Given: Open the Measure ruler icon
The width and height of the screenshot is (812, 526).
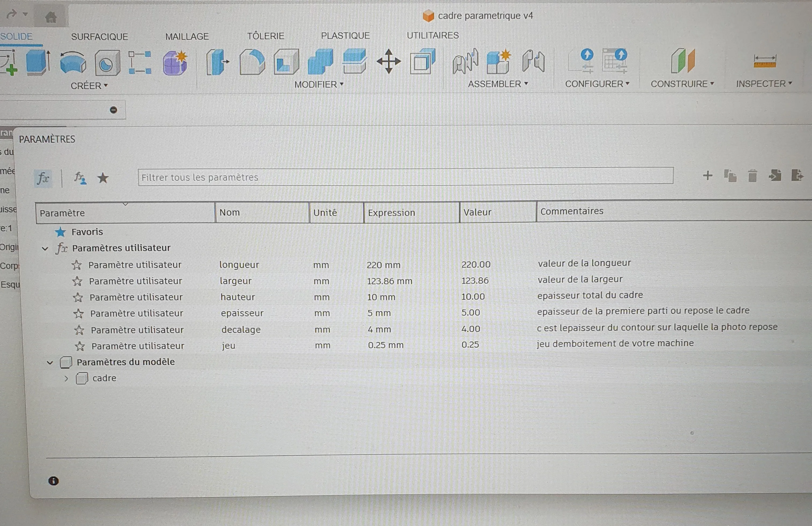Looking at the screenshot, I should pyautogui.click(x=764, y=61).
